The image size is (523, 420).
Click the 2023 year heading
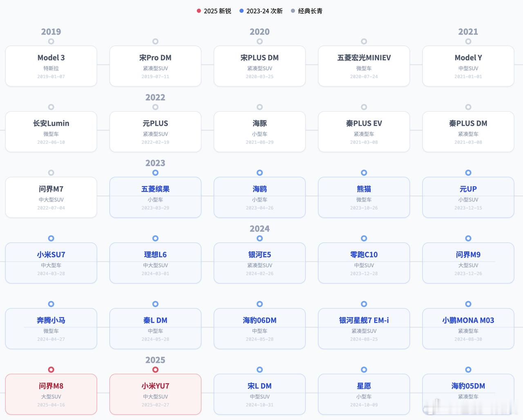[155, 163]
